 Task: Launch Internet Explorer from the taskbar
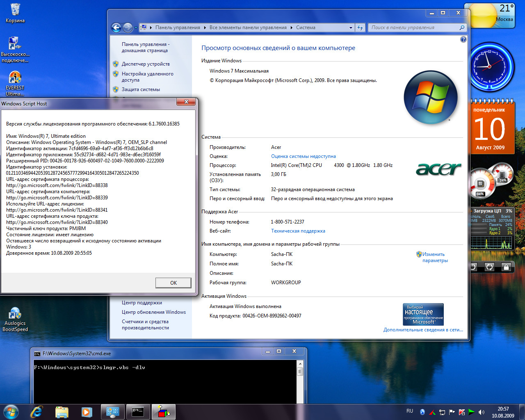tap(37, 412)
